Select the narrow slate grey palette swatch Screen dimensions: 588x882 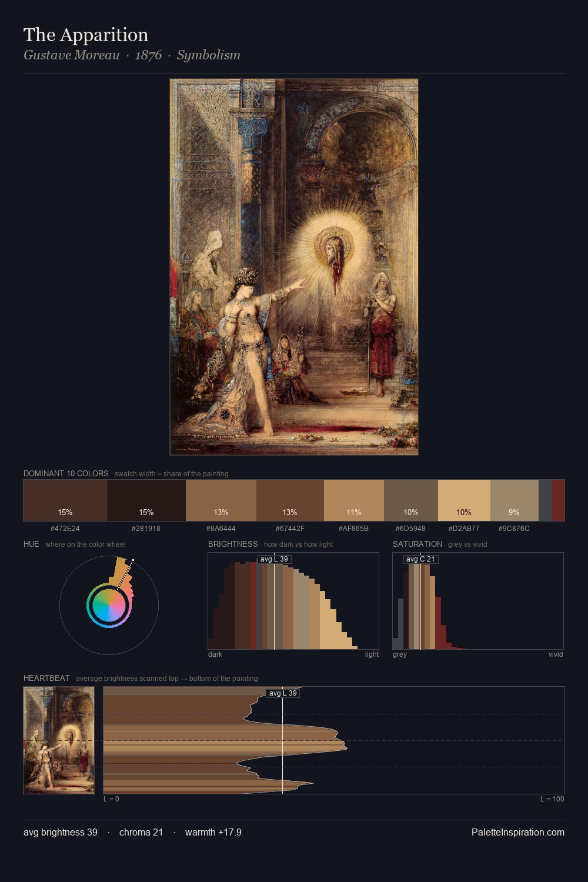[545, 500]
